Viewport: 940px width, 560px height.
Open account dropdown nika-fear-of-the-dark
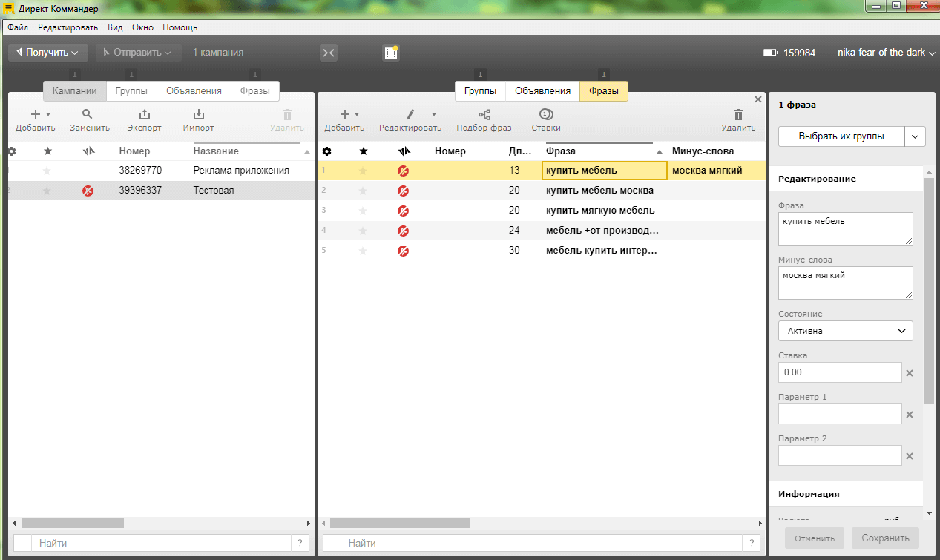point(886,53)
